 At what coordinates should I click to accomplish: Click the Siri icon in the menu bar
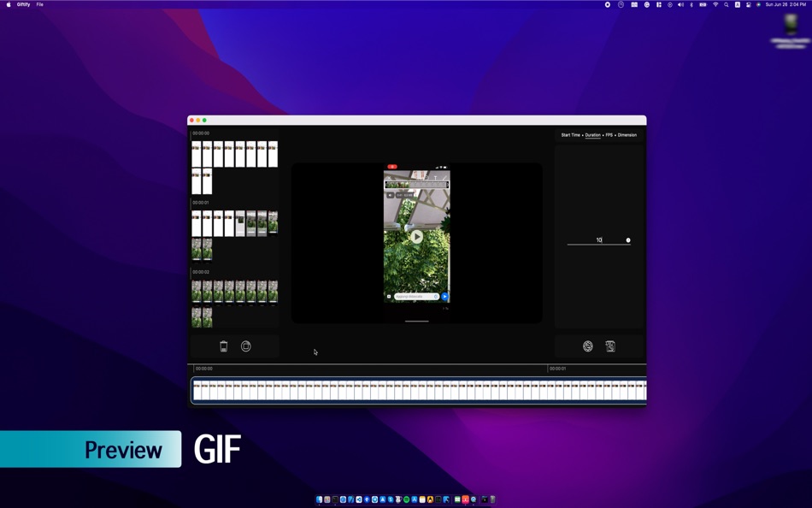[x=758, y=4]
